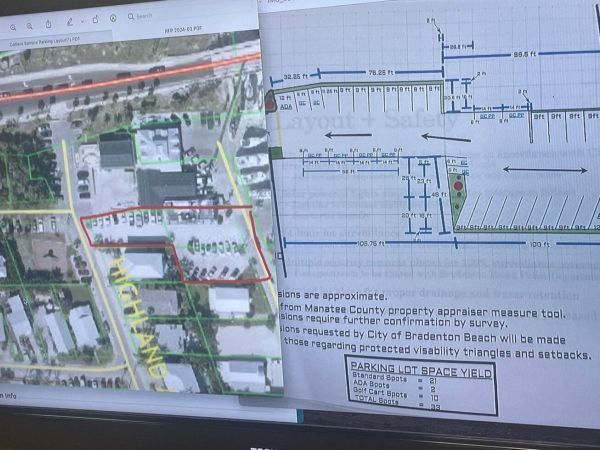Viewport: 600px width, 450px height.
Task: Click the 'TOTAL Spots = 33' row
Action: tap(397, 403)
